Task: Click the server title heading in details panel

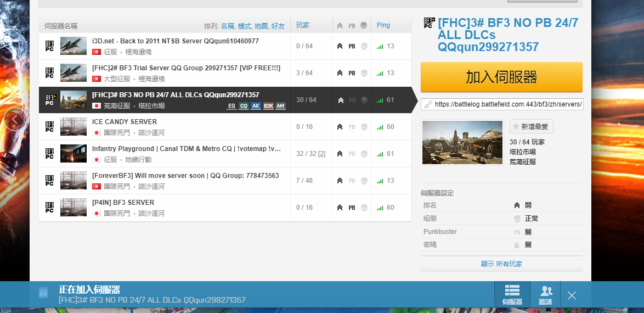Action: 508,35
